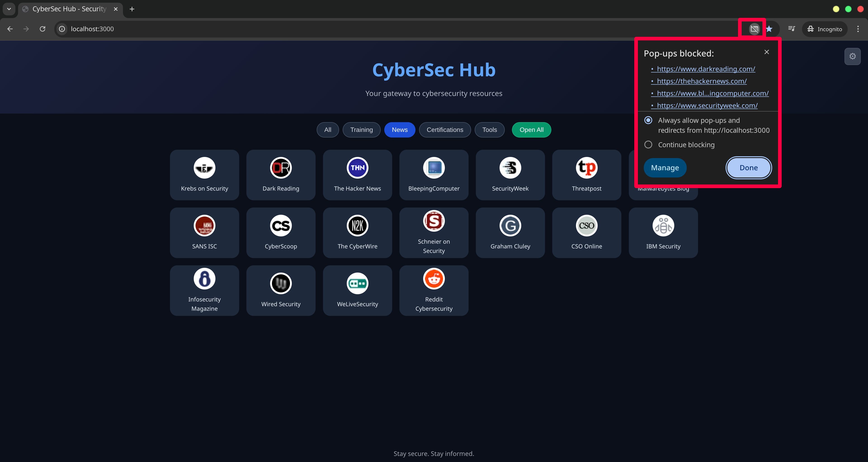Open the blocked darkreading.com link
Screen dimensions: 868x462
pos(706,69)
